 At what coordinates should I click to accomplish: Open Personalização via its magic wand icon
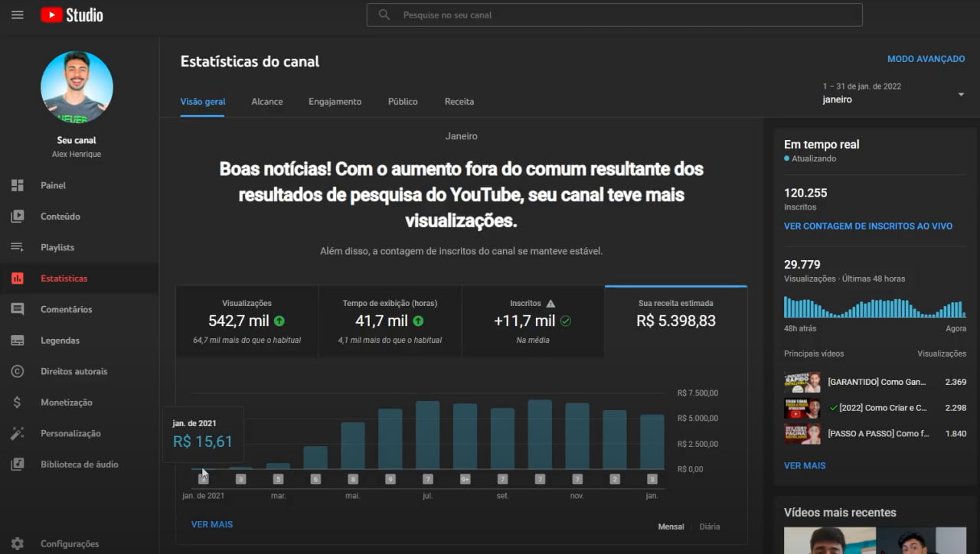coord(18,433)
